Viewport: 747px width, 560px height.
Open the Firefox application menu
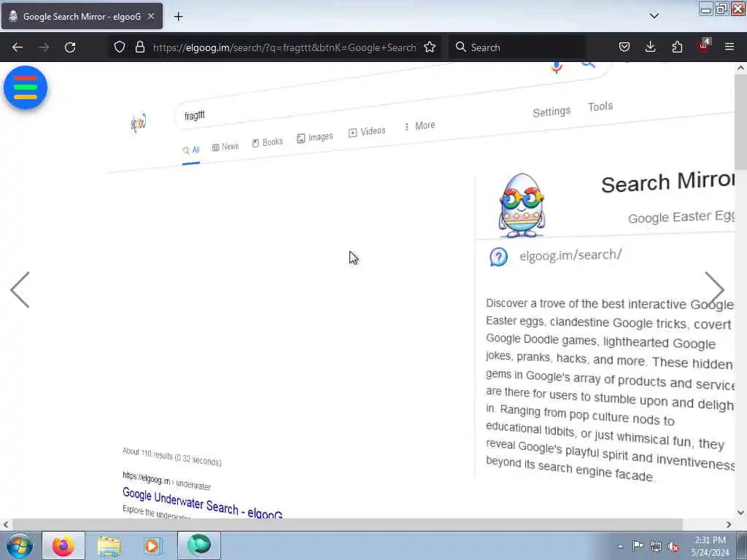point(729,47)
